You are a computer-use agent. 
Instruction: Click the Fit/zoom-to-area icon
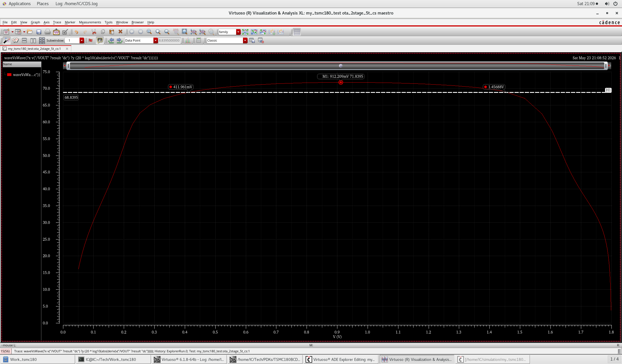(185, 32)
